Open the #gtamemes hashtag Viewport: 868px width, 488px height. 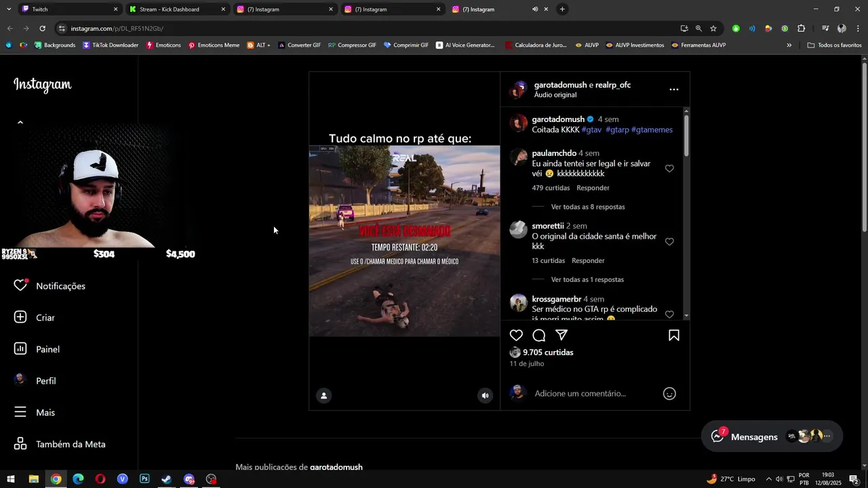tap(652, 129)
